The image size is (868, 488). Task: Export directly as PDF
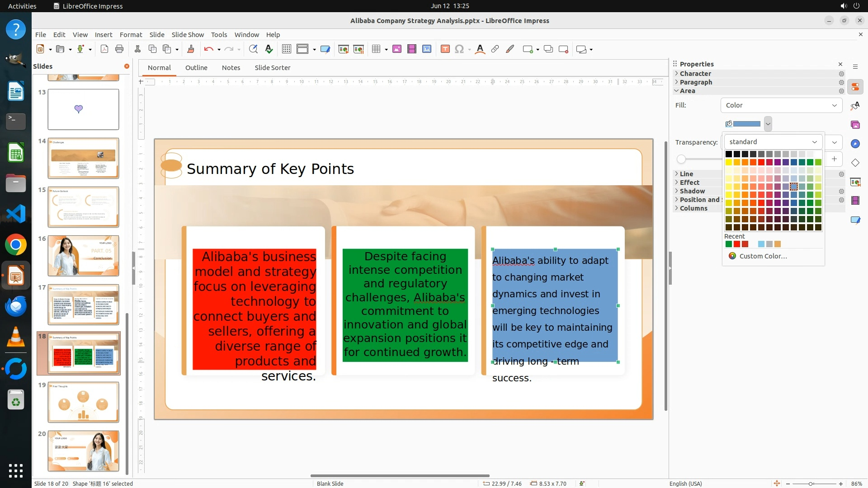coord(104,49)
